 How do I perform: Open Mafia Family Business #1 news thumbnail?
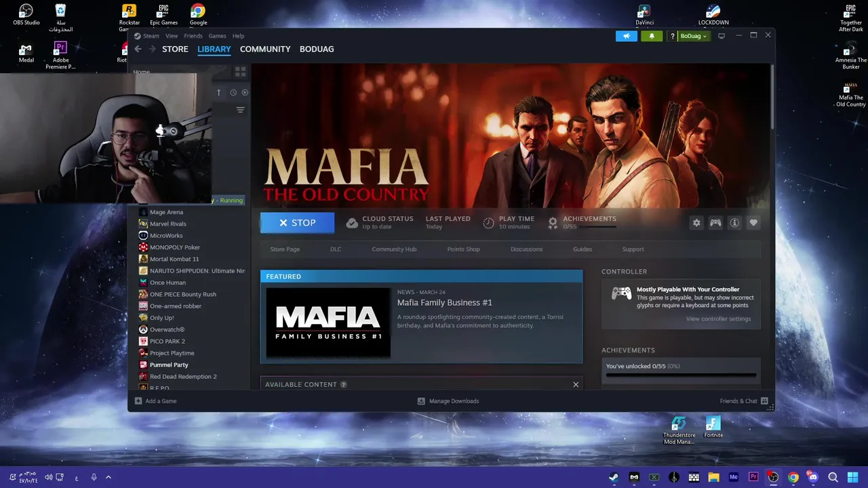click(x=328, y=323)
